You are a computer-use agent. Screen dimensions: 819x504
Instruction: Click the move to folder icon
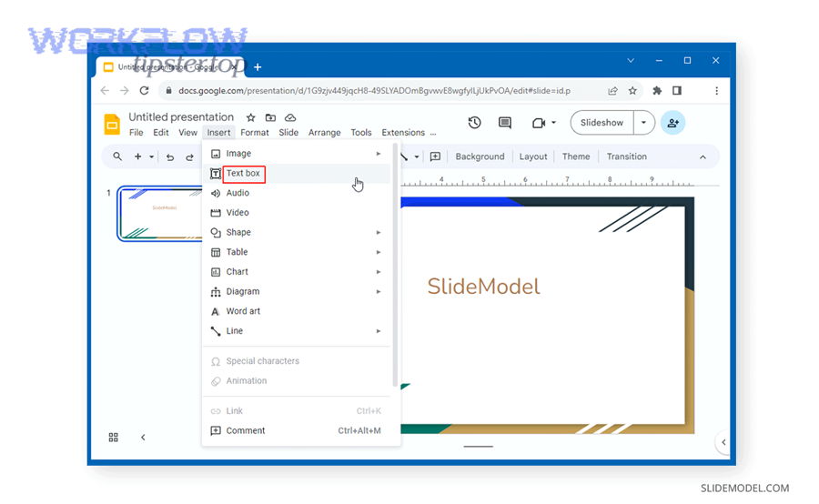270,117
